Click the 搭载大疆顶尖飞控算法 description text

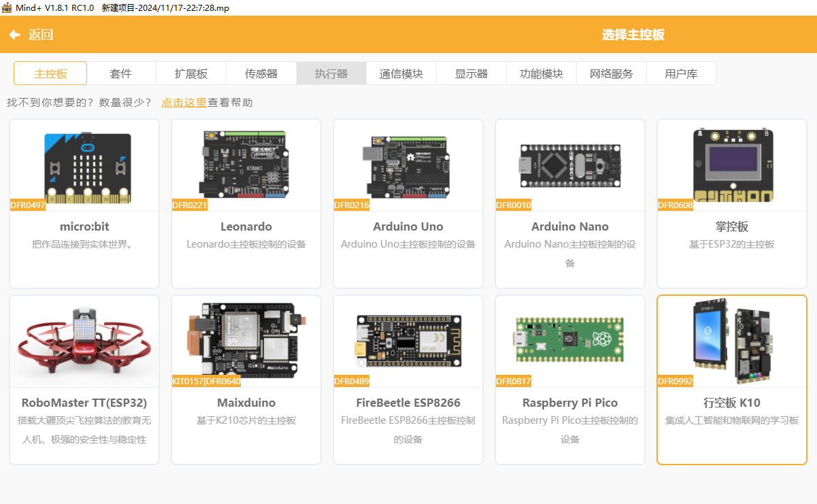click(84, 430)
